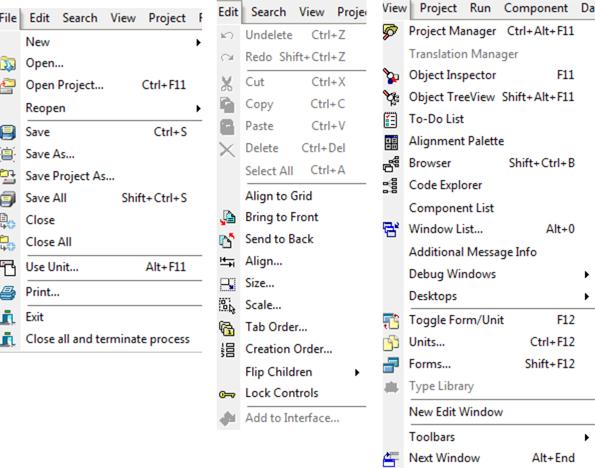The height and width of the screenshot is (468, 595).
Task: Select Close all and terminate process
Action: click(108, 339)
